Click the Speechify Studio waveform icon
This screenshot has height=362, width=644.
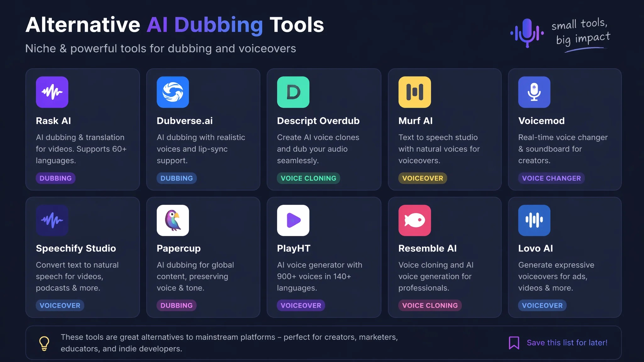52,220
